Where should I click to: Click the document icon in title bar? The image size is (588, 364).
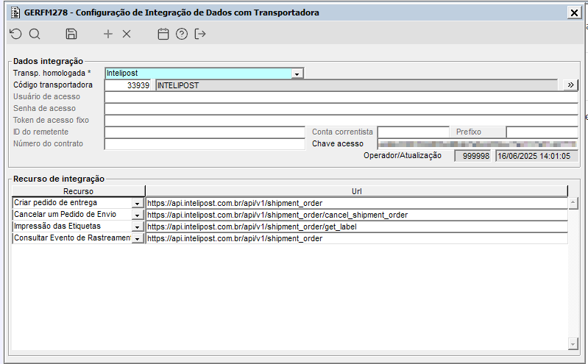tap(15, 13)
